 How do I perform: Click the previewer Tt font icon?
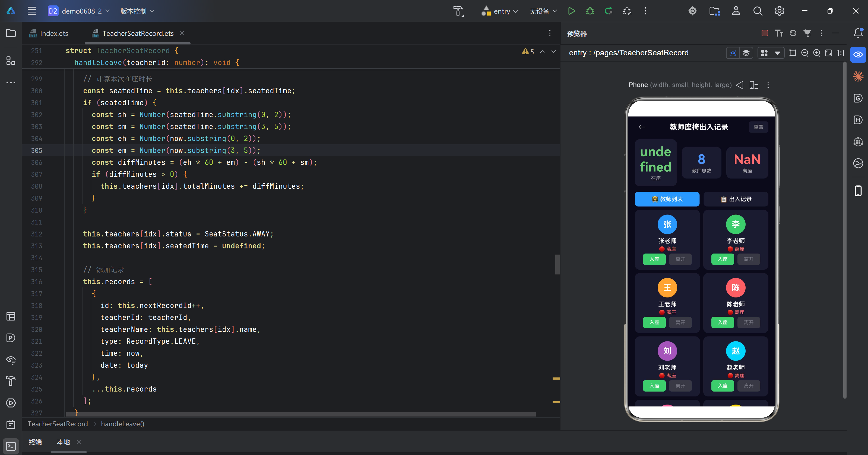(779, 33)
